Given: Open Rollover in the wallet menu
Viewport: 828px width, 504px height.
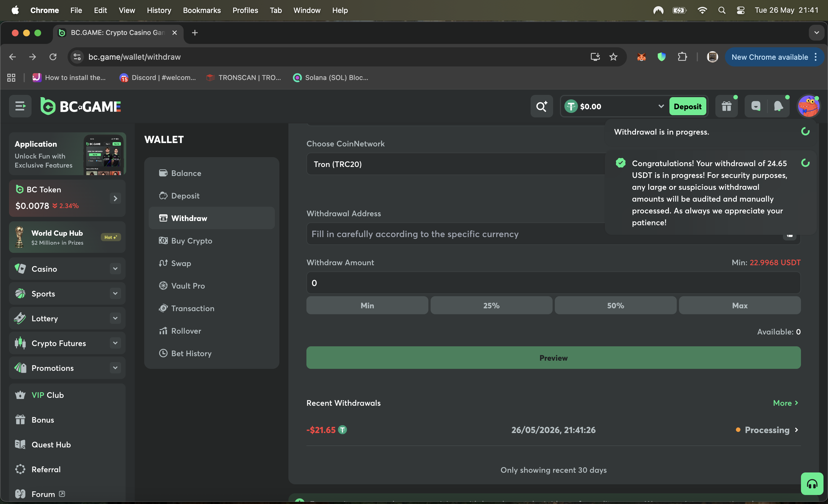Looking at the screenshot, I should pyautogui.click(x=212, y=331).
